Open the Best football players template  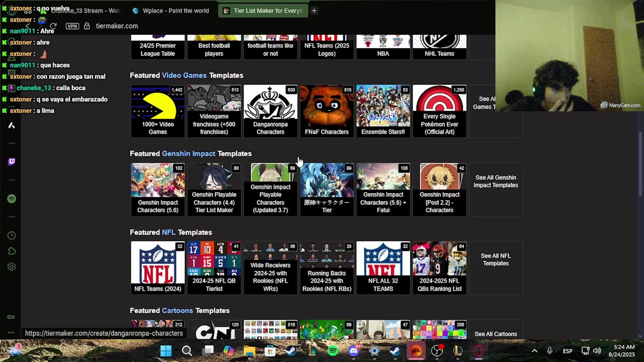(214, 47)
